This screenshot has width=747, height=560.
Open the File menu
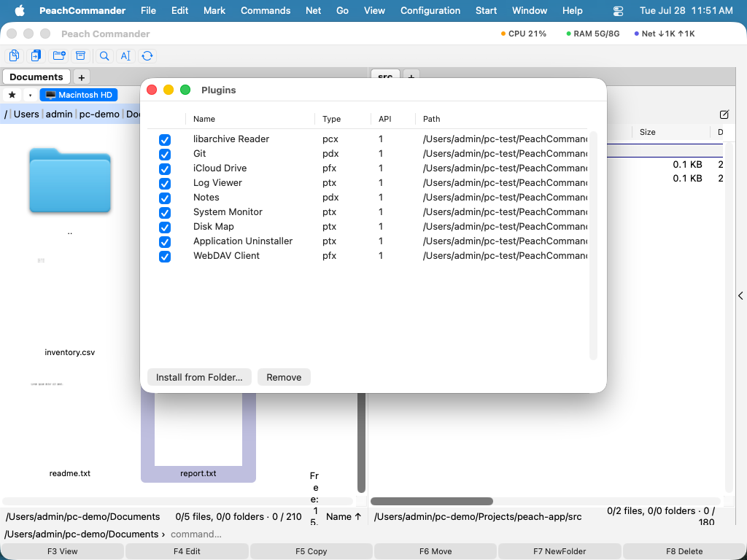pos(148,10)
